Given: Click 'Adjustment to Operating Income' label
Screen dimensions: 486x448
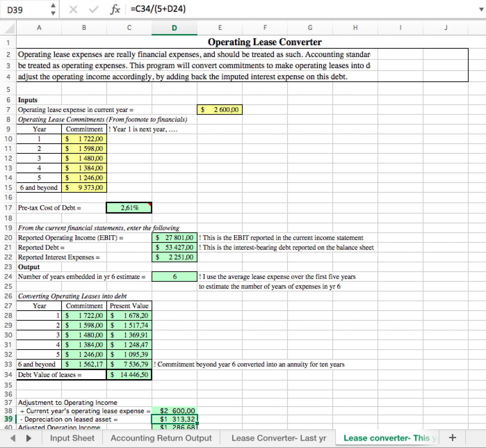Looking at the screenshot, I should 68,402.
